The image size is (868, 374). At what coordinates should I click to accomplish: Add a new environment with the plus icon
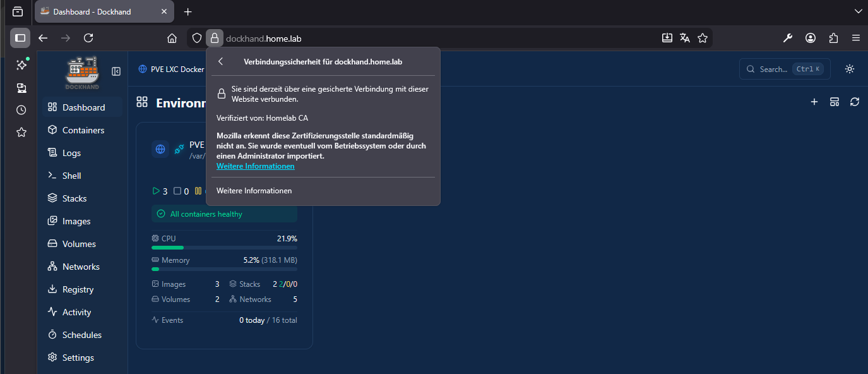[x=814, y=101]
